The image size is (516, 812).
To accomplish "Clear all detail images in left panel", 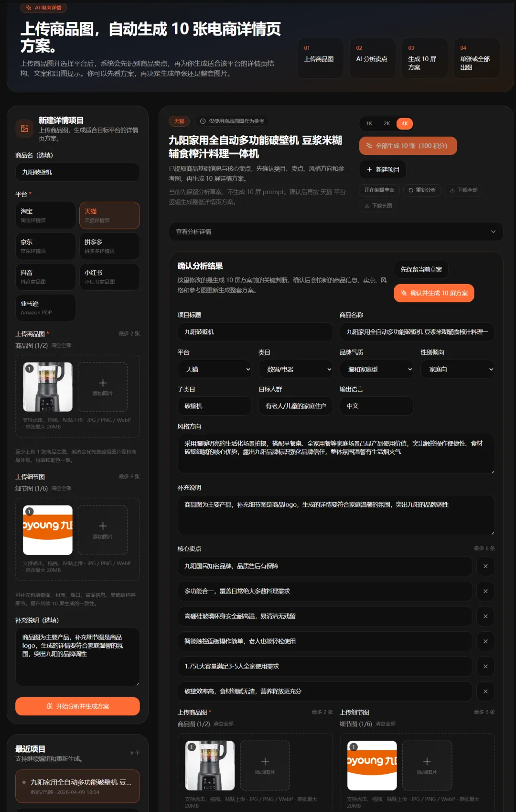I will pyautogui.click(x=61, y=488).
